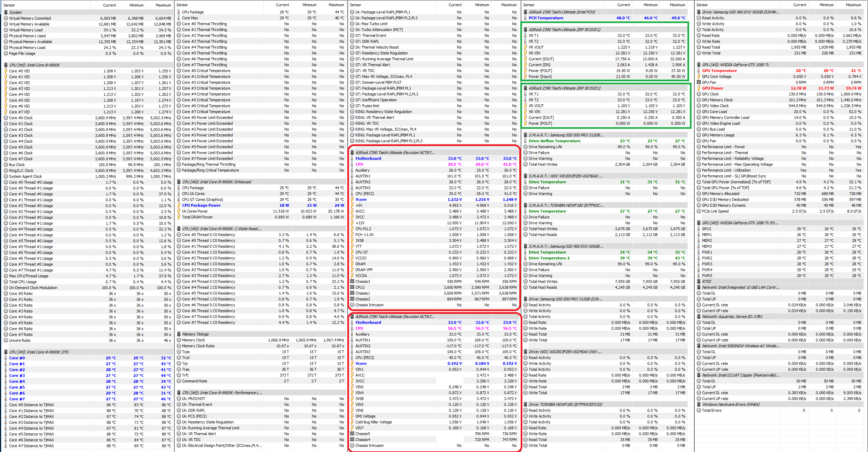Viewport: 868px width, 452px height.
Task: Select the On-Demand Clock Modulation row
Action: coord(33,288)
